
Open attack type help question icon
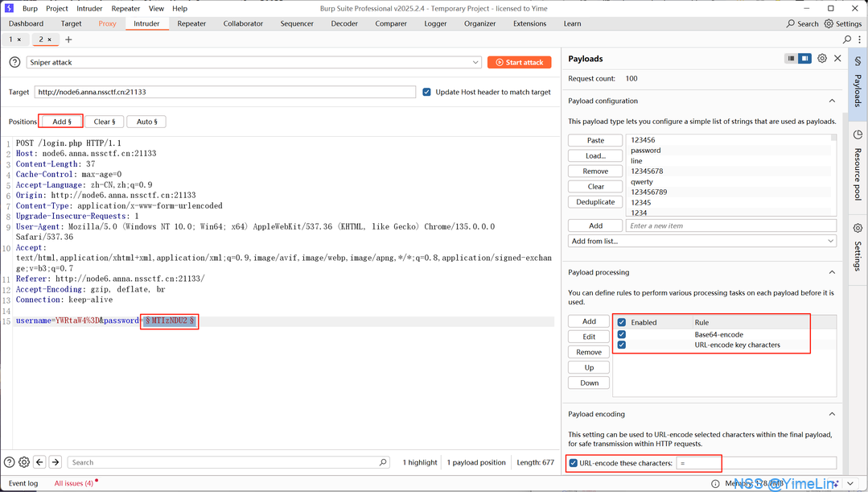pos(15,62)
